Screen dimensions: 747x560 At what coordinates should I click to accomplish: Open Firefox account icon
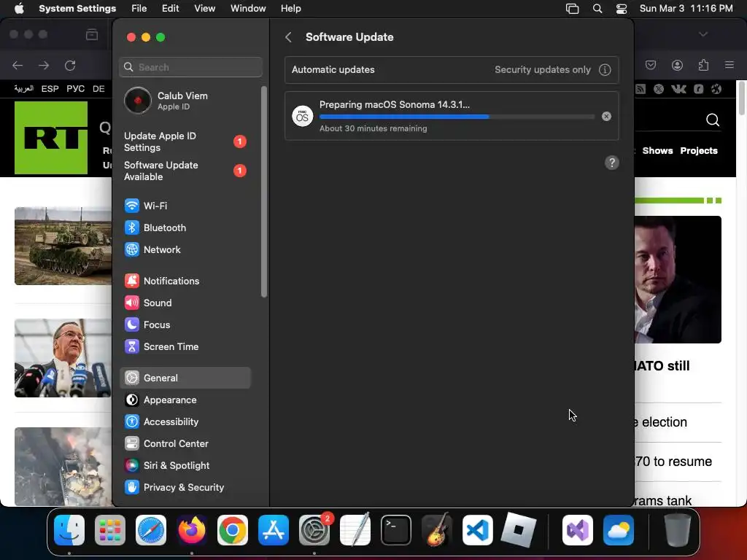(x=678, y=65)
